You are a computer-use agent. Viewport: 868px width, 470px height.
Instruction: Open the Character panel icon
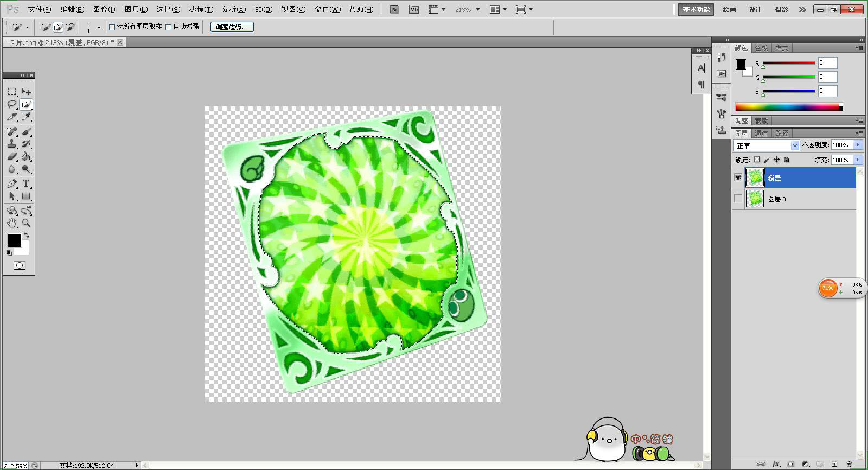pyautogui.click(x=701, y=68)
